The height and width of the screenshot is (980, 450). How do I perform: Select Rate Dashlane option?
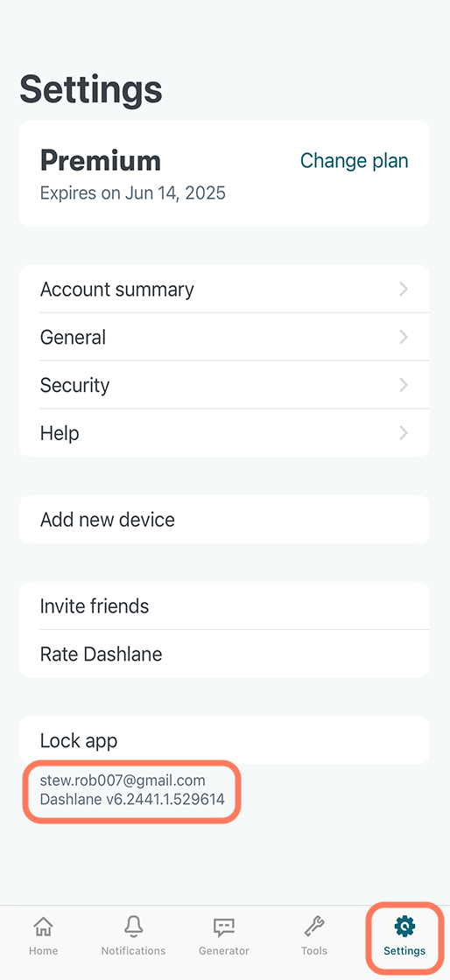coord(224,654)
